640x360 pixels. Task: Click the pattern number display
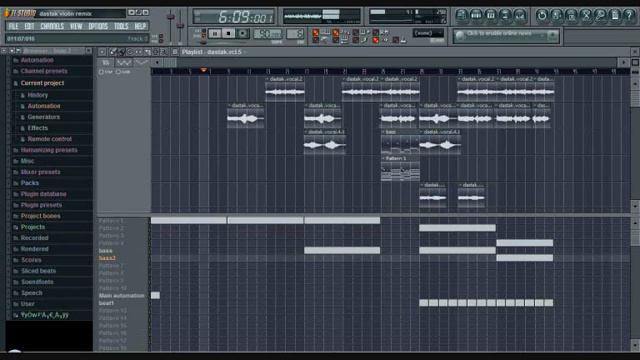pos(295,34)
